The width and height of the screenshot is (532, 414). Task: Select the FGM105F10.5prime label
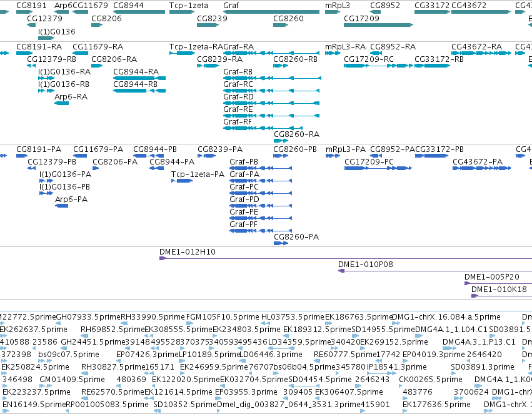pyautogui.click(x=223, y=317)
